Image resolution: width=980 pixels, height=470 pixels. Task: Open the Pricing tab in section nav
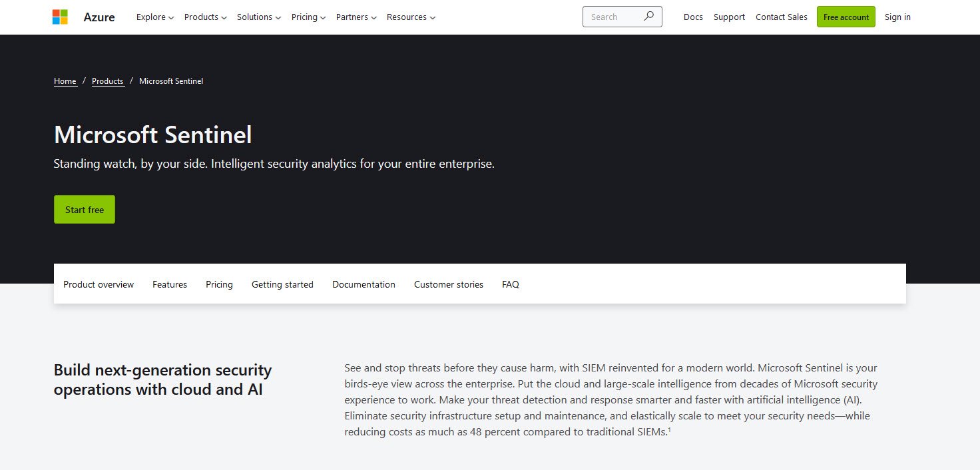pyautogui.click(x=219, y=284)
